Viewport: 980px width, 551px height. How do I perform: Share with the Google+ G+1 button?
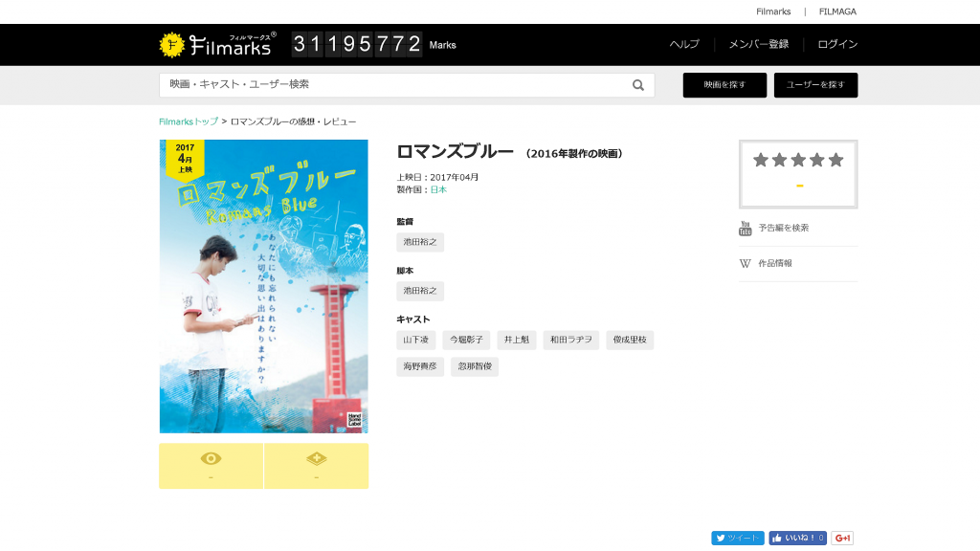(842, 538)
